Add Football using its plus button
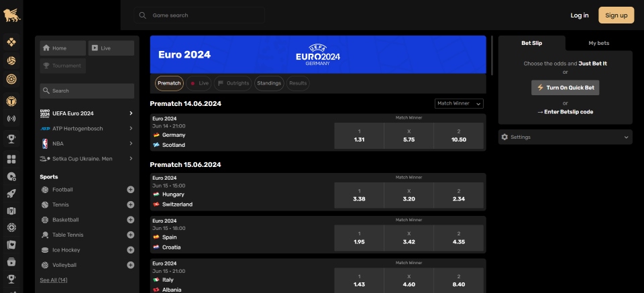The image size is (644, 293). pyautogui.click(x=130, y=190)
